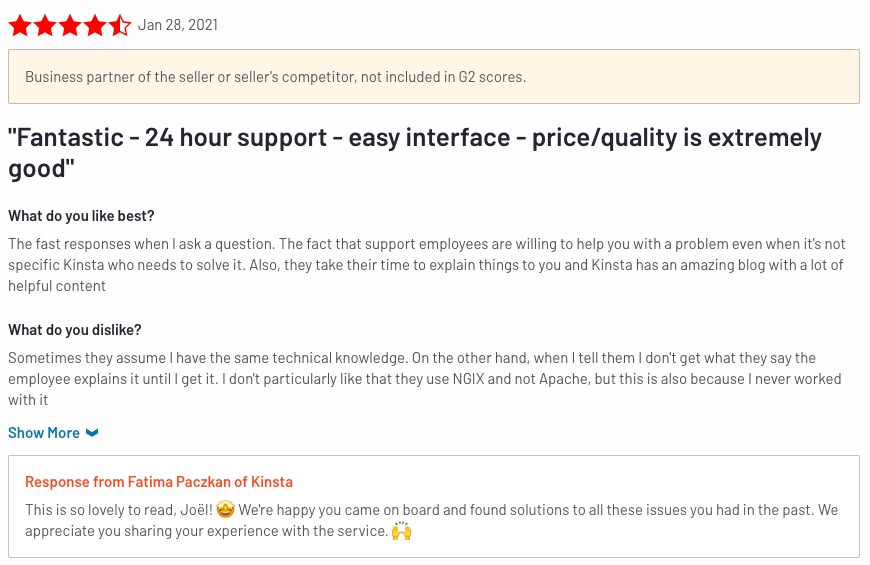Click the first red rating star
Screen dimensions: 870x565
click(x=20, y=26)
